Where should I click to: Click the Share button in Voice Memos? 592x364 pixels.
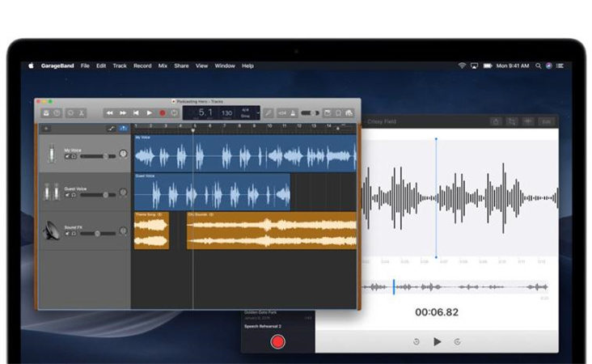496,121
